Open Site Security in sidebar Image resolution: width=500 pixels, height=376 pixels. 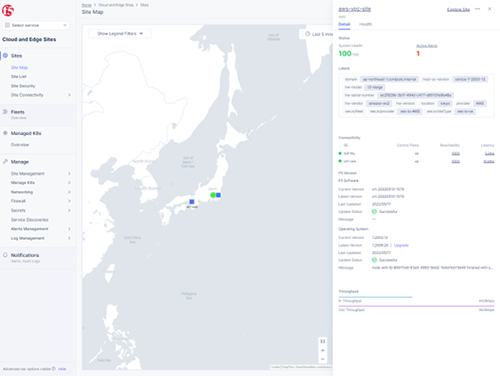tap(23, 86)
